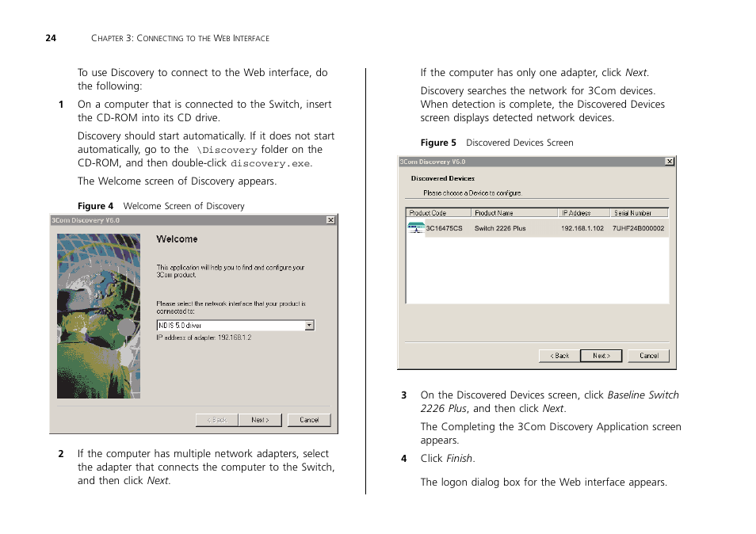Click the Welcome screen artwork image
756x534 pixels.
[x=98, y=316]
